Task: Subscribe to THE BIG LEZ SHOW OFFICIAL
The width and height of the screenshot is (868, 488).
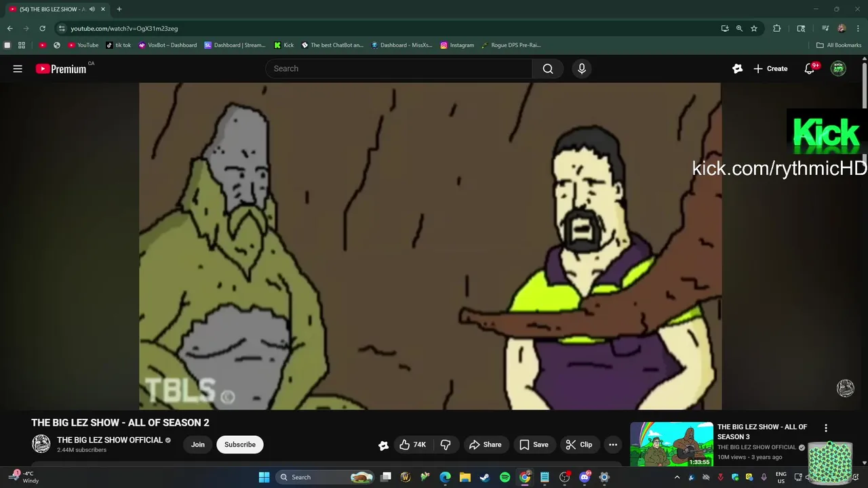Action: (x=240, y=445)
